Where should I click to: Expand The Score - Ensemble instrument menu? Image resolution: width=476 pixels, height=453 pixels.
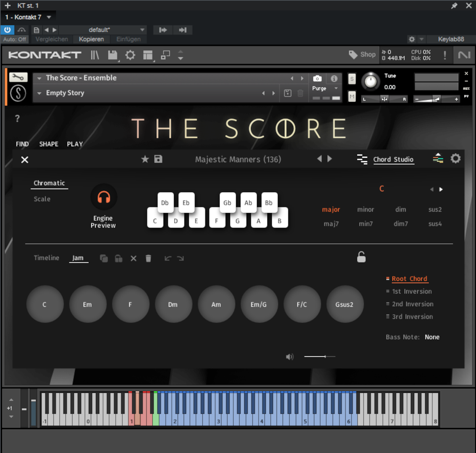coord(39,78)
